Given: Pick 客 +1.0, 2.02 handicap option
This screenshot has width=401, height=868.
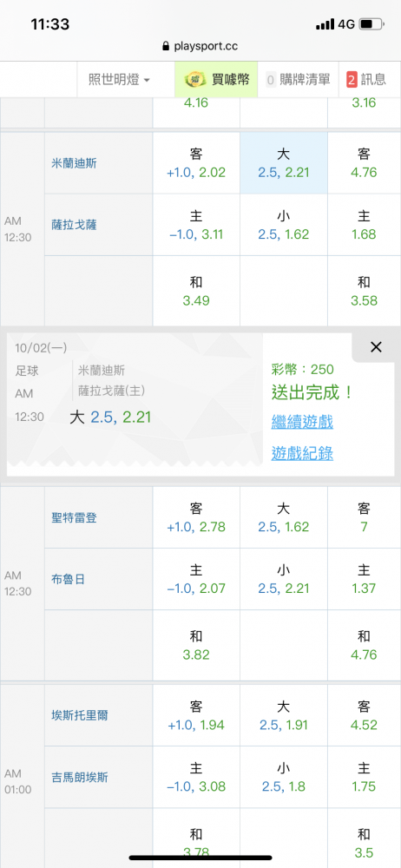Looking at the screenshot, I should (x=196, y=163).
